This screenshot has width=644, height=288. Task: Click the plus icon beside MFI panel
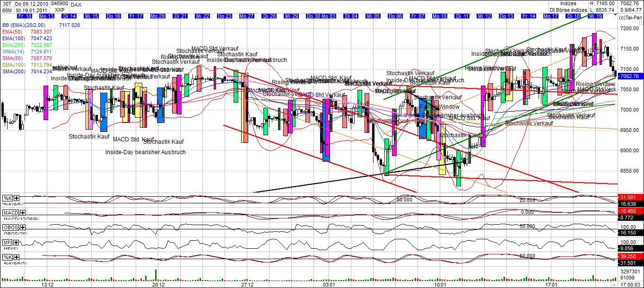tap(16, 243)
